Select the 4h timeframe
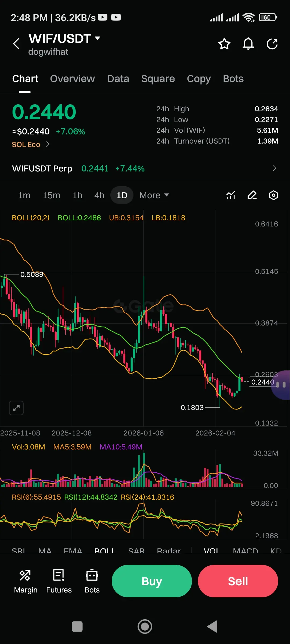This screenshot has height=644, width=290. click(x=99, y=195)
